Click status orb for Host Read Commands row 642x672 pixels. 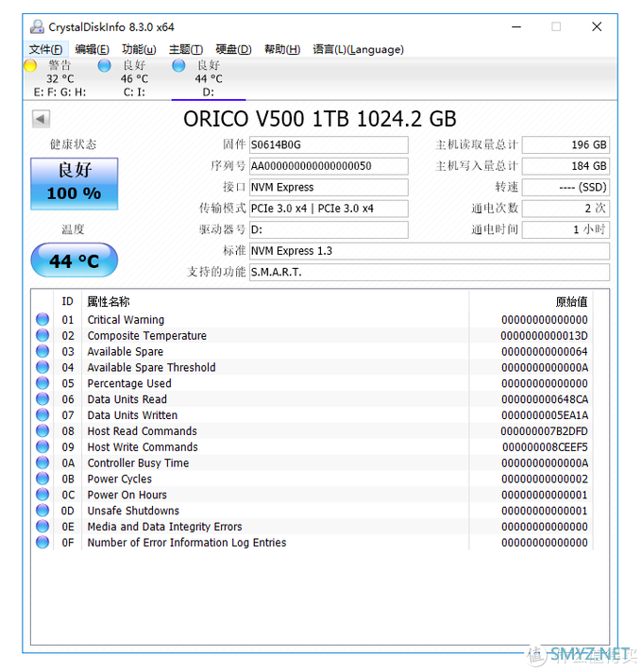(42, 430)
